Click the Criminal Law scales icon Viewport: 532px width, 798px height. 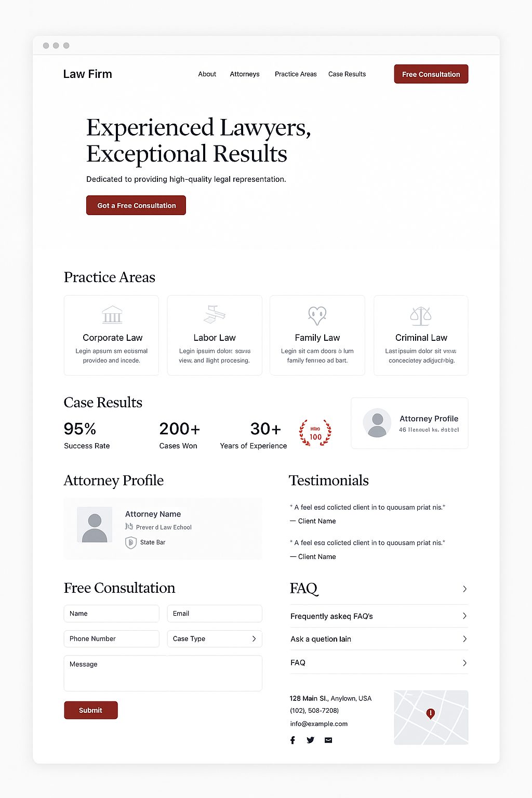(421, 315)
